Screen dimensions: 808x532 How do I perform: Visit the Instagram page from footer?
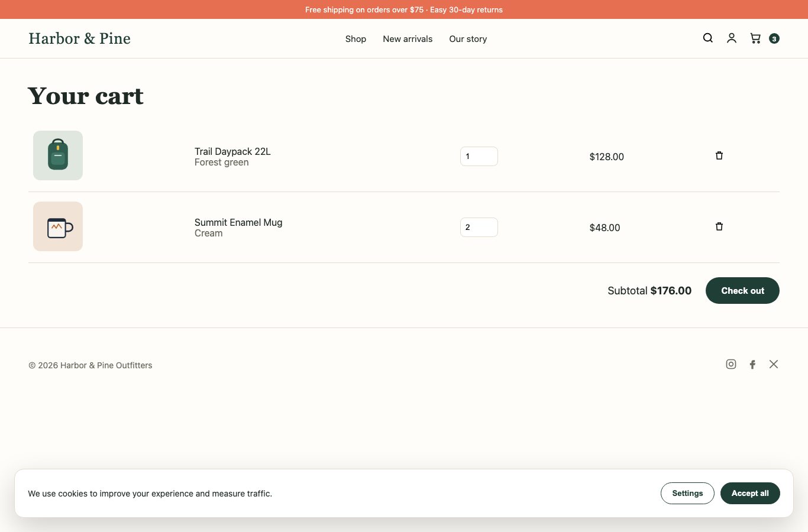[731, 364]
